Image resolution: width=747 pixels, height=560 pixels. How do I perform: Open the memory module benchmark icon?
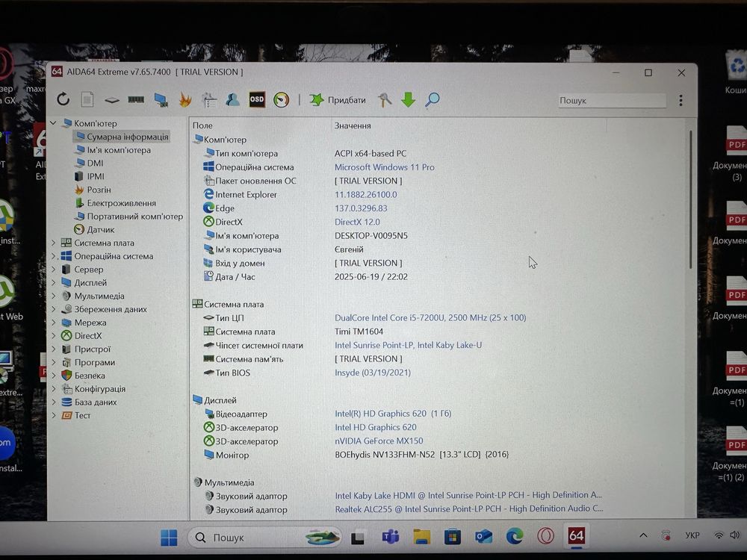pyautogui.click(x=136, y=99)
